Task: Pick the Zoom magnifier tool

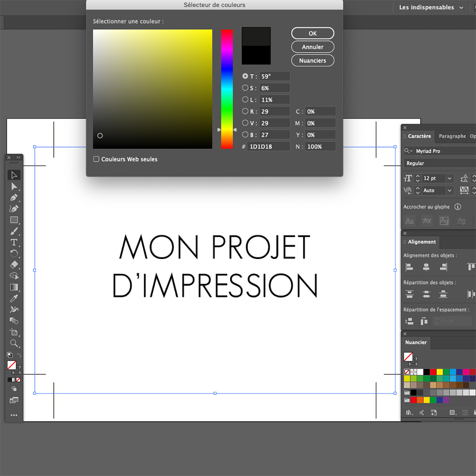Action: tap(14, 344)
